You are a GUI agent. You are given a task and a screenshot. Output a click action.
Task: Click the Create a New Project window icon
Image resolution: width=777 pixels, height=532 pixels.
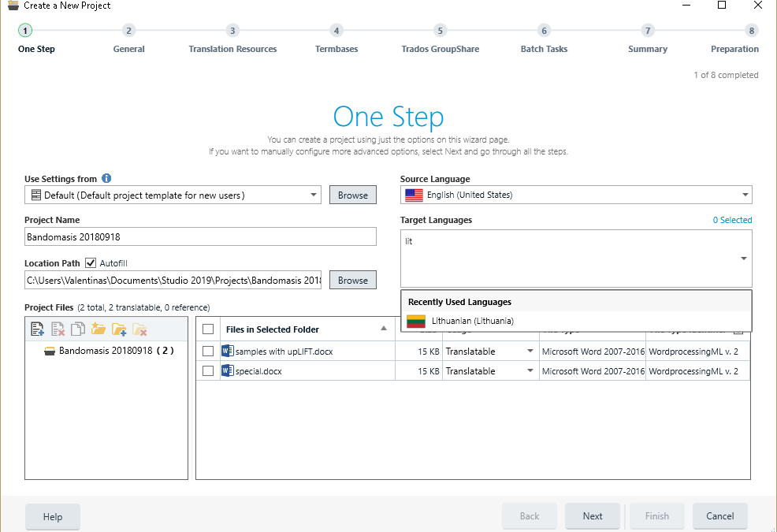[13, 6]
